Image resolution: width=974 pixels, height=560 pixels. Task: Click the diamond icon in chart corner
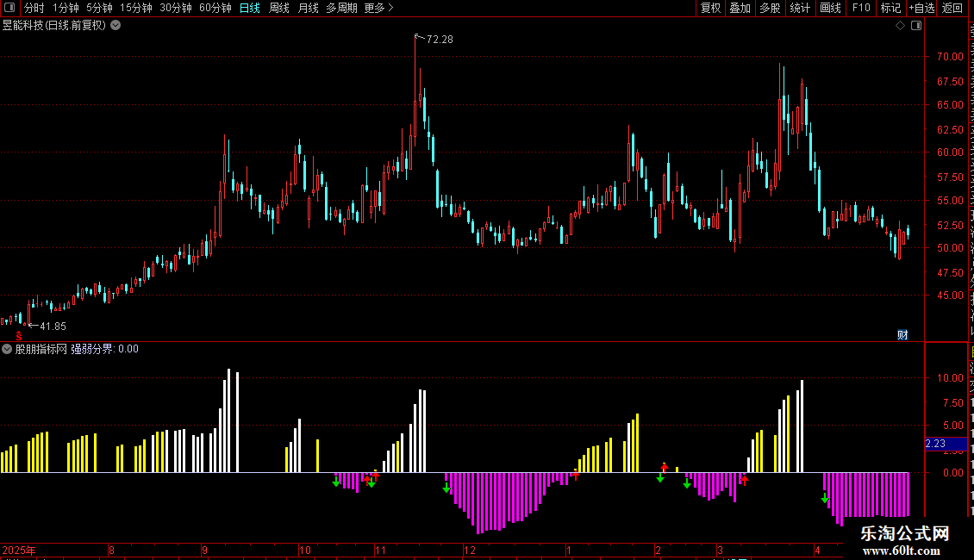tap(900, 26)
